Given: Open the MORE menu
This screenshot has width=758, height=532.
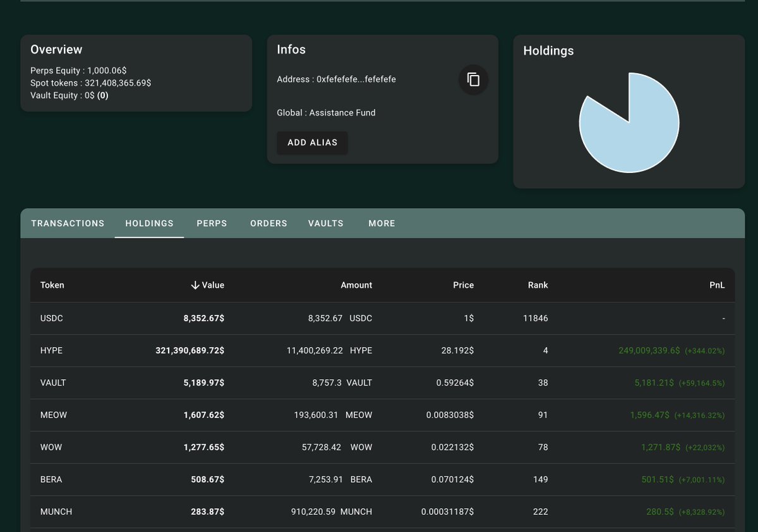Looking at the screenshot, I should tap(382, 223).
